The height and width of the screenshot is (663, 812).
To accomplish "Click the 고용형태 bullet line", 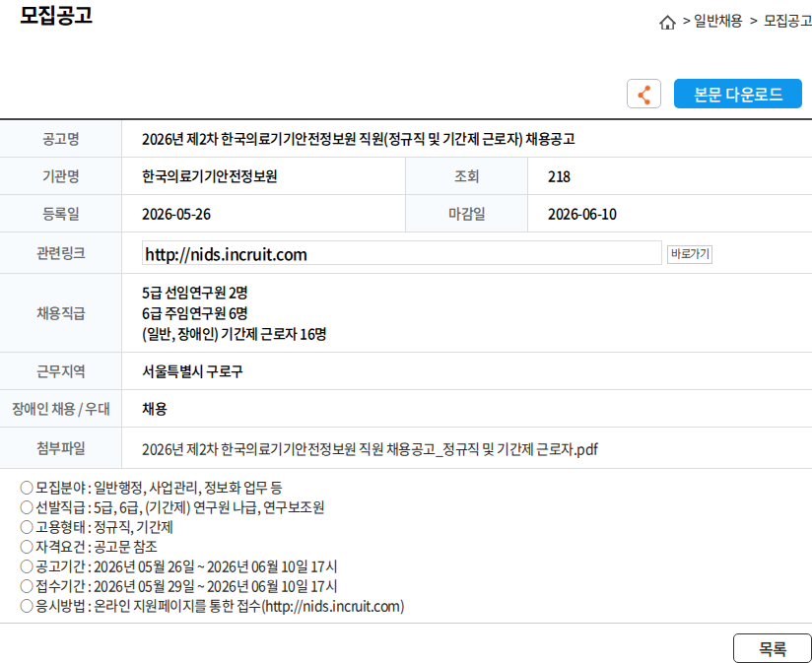I will (97, 527).
